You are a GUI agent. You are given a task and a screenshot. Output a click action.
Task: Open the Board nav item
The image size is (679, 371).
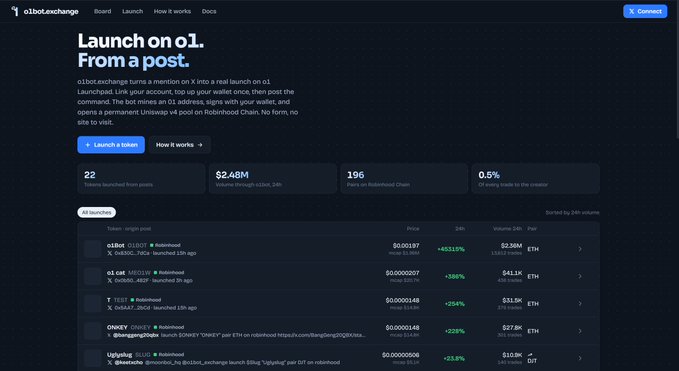point(103,11)
